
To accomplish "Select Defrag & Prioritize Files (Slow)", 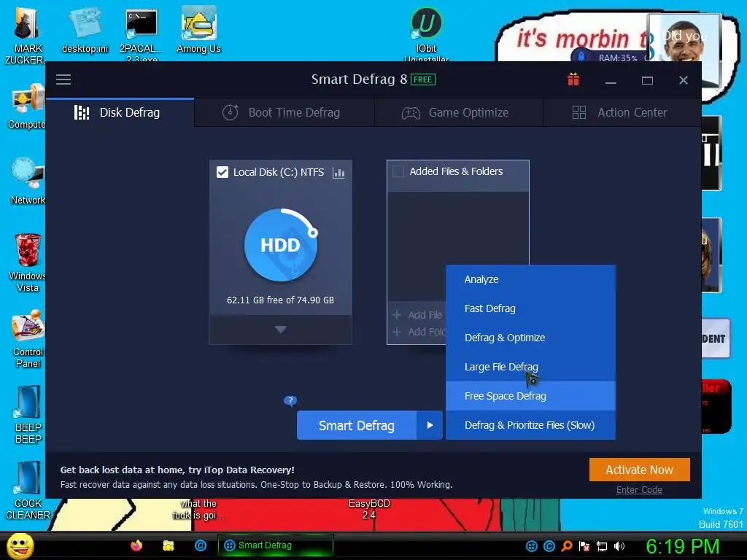I will pyautogui.click(x=531, y=425).
